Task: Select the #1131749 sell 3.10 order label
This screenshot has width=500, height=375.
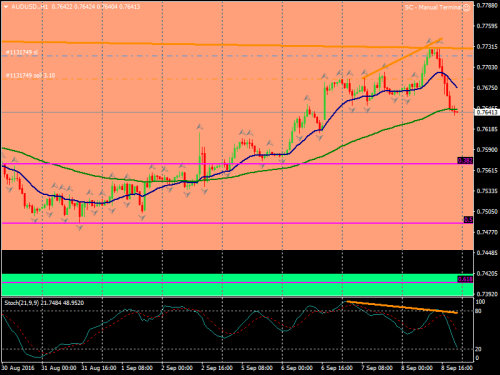Action: pyautogui.click(x=30, y=76)
